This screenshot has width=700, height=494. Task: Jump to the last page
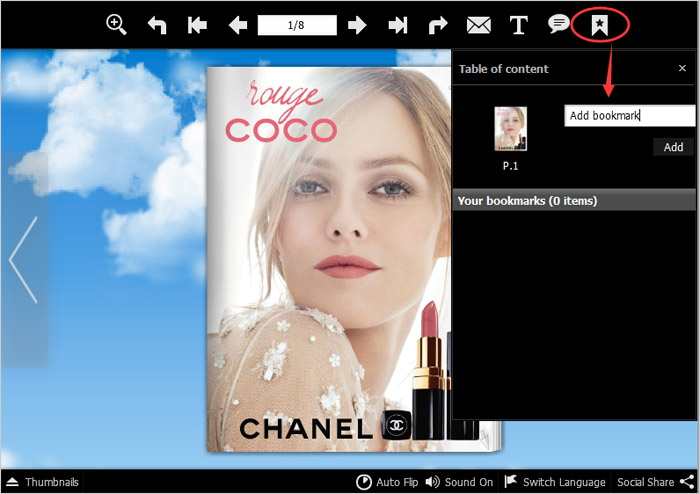click(398, 25)
